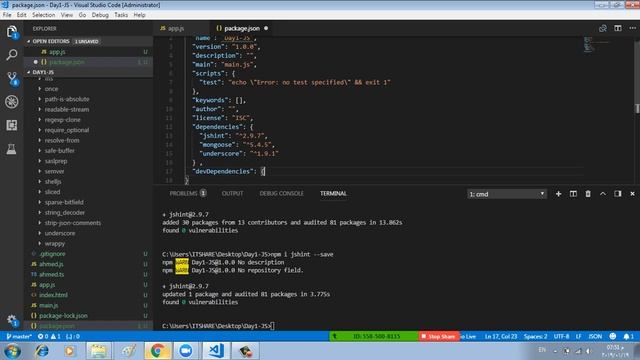Open the Extensions view icon

pos(11,125)
